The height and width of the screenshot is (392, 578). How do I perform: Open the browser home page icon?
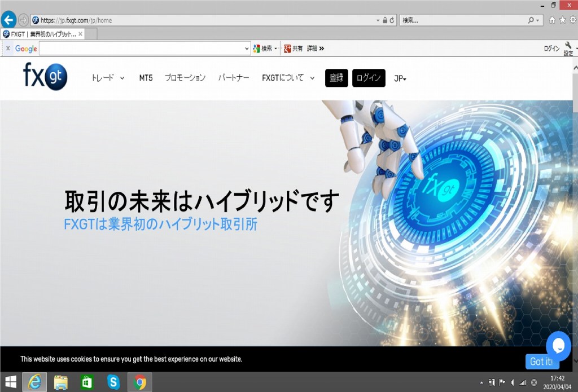(x=552, y=20)
